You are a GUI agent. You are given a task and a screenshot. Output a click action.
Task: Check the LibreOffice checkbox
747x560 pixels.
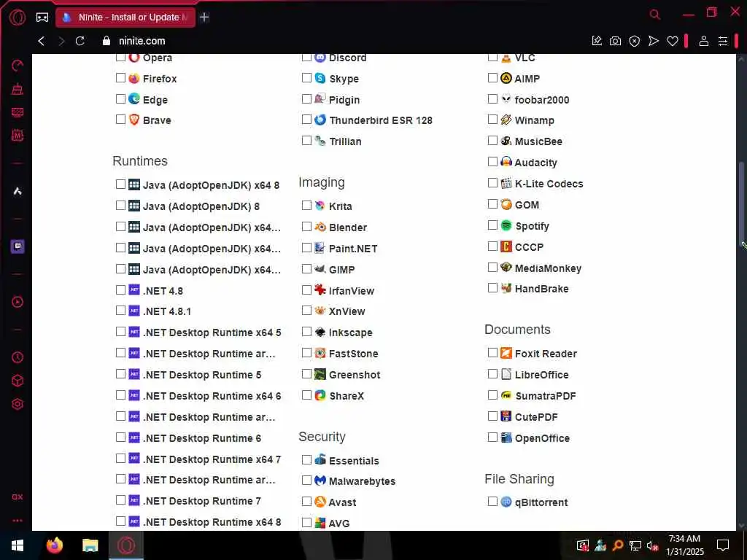(492, 374)
